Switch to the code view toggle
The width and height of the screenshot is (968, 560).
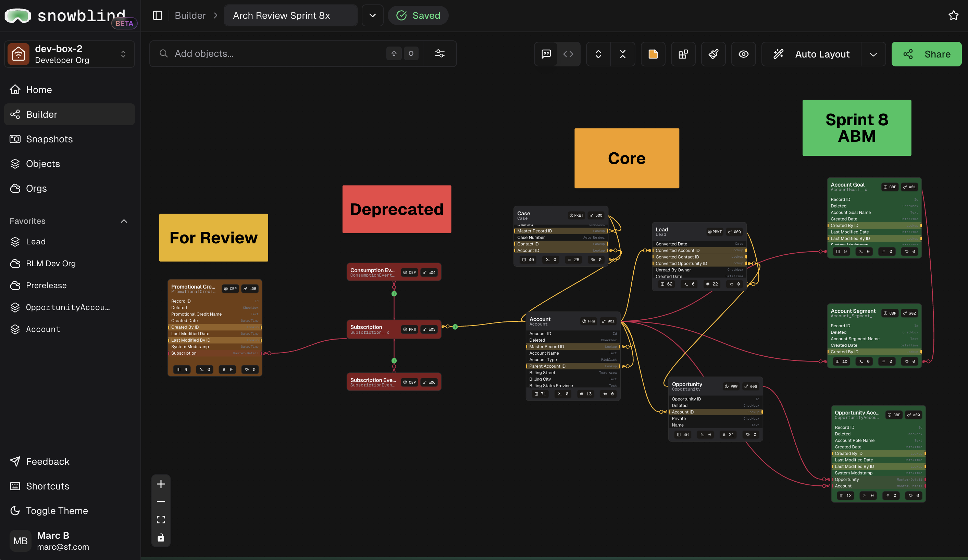[568, 54]
